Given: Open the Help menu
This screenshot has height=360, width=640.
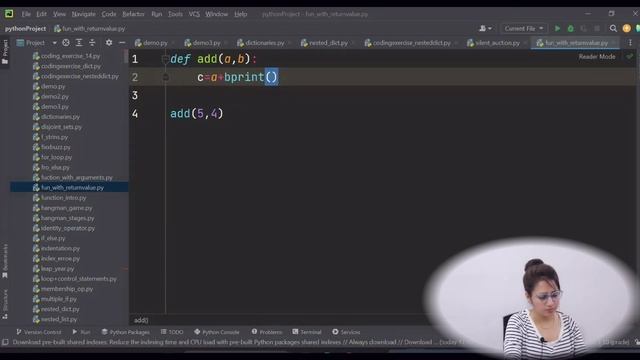Looking at the screenshot, I should 240,14.
